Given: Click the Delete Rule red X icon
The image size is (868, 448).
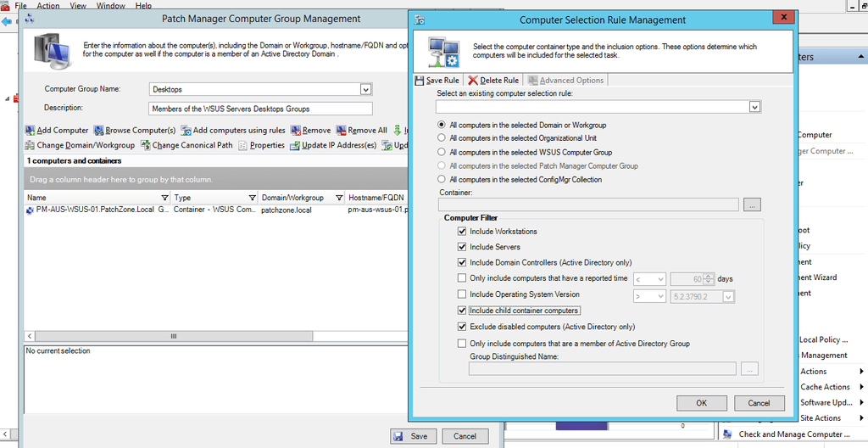Looking at the screenshot, I should pyautogui.click(x=473, y=81).
